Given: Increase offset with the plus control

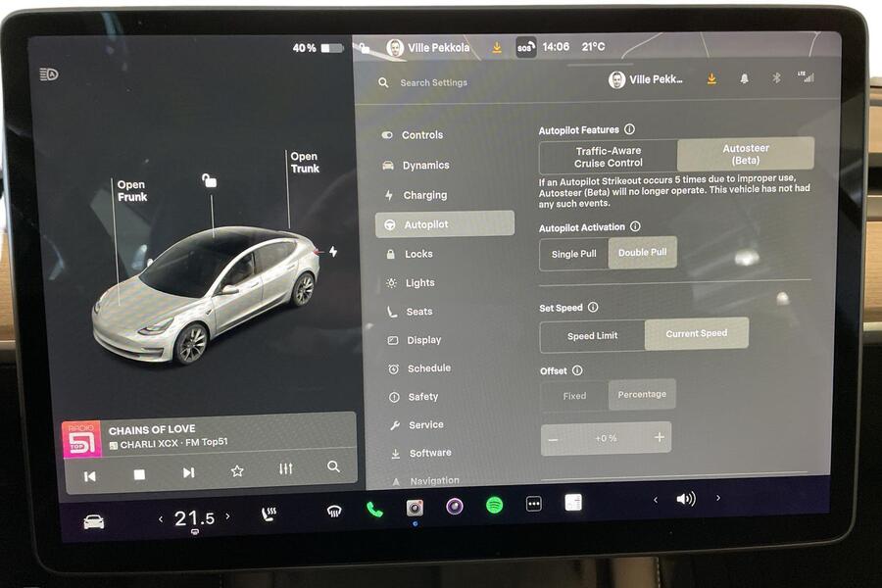Looking at the screenshot, I should [x=659, y=437].
